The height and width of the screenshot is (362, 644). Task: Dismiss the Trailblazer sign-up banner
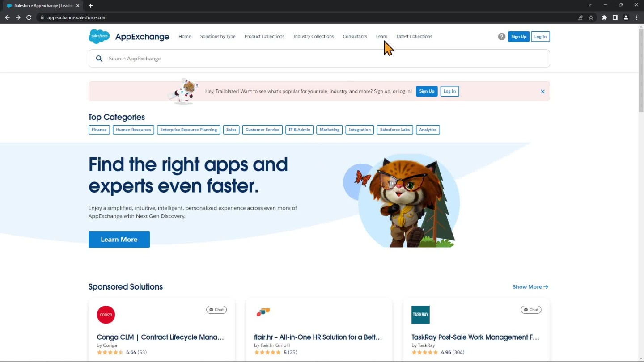point(542,92)
